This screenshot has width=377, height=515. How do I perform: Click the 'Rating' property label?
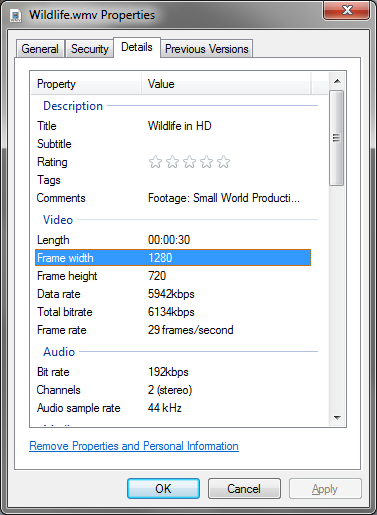click(52, 162)
